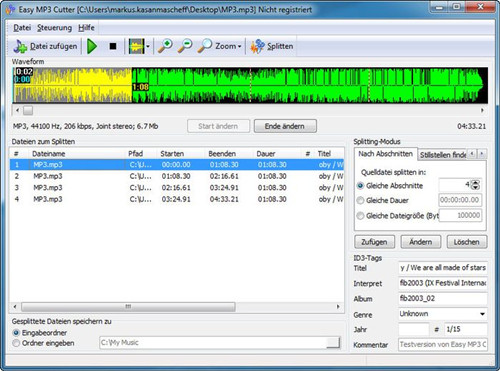Open the Steuerung menu
The width and height of the screenshot is (500, 371).
tap(54, 28)
